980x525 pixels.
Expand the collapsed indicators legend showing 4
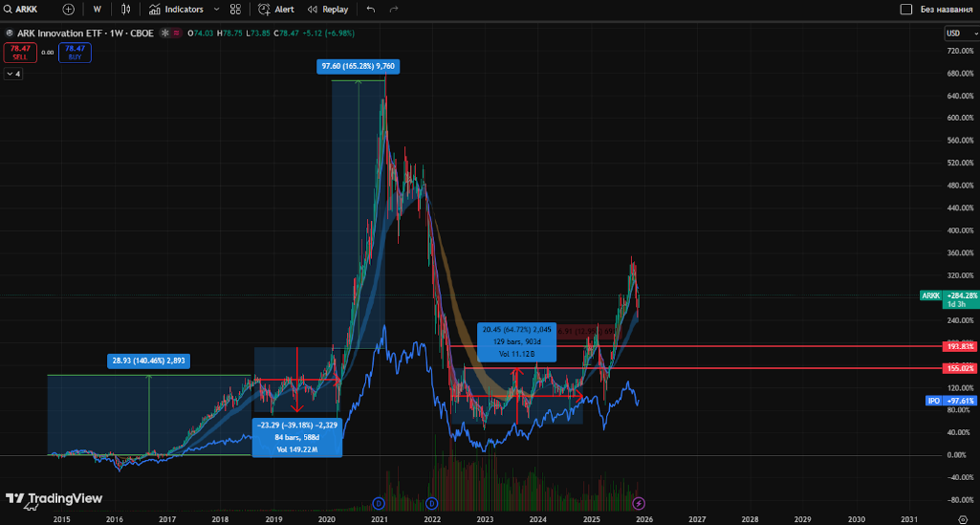[13, 74]
